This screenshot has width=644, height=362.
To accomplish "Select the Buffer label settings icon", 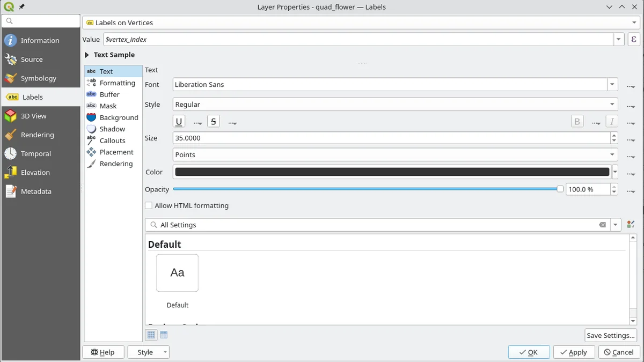I will point(91,94).
